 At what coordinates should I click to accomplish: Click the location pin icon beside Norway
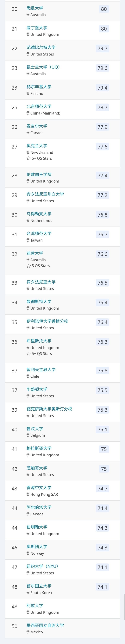[28, 553]
